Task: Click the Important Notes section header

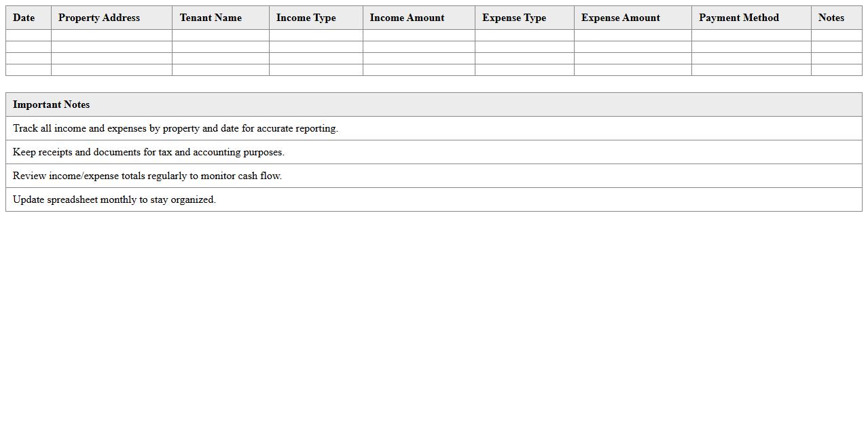Action: (x=52, y=104)
